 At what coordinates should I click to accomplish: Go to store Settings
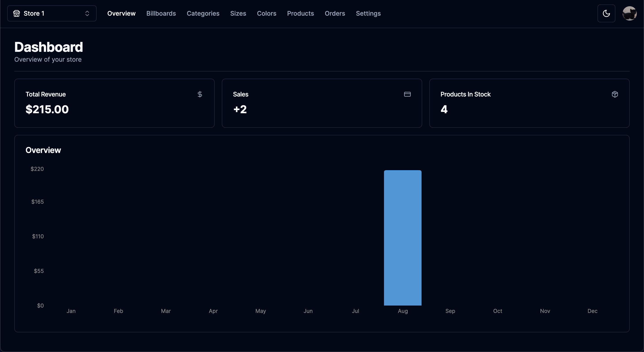(x=368, y=13)
